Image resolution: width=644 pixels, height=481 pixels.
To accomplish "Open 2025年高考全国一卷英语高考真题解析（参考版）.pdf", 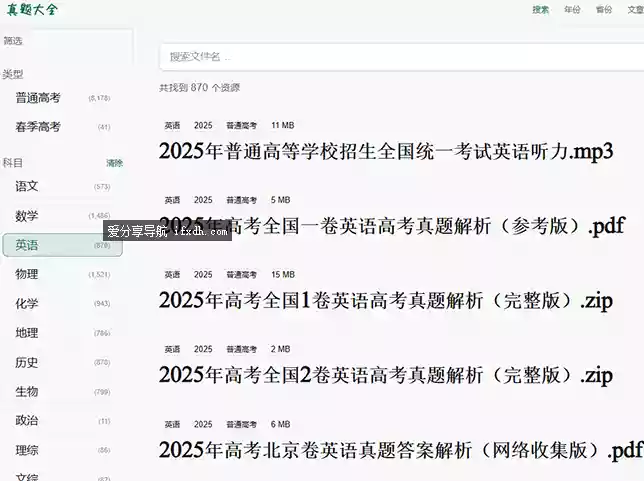I will pyautogui.click(x=392, y=226).
